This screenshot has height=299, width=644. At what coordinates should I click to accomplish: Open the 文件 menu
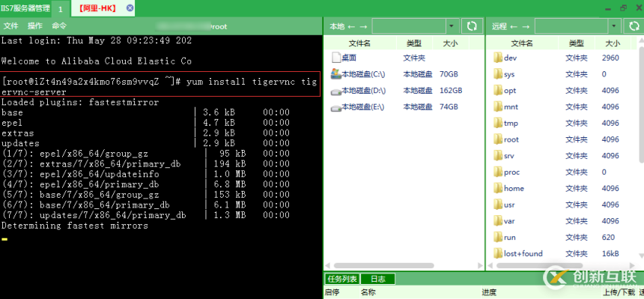point(10,26)
